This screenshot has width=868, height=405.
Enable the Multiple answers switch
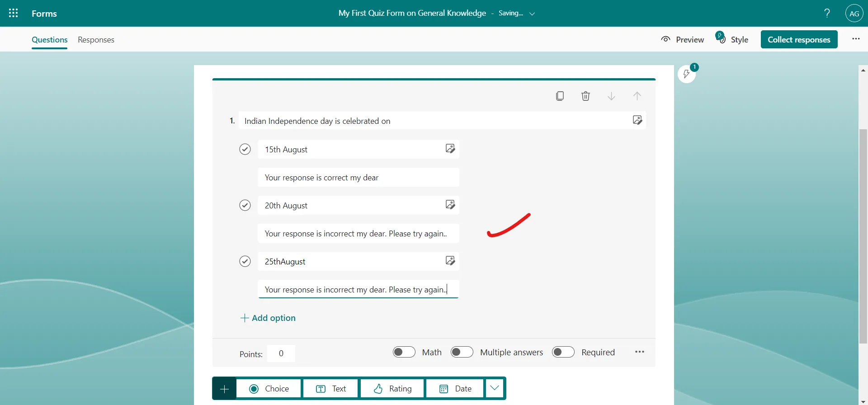coord(462,352)
